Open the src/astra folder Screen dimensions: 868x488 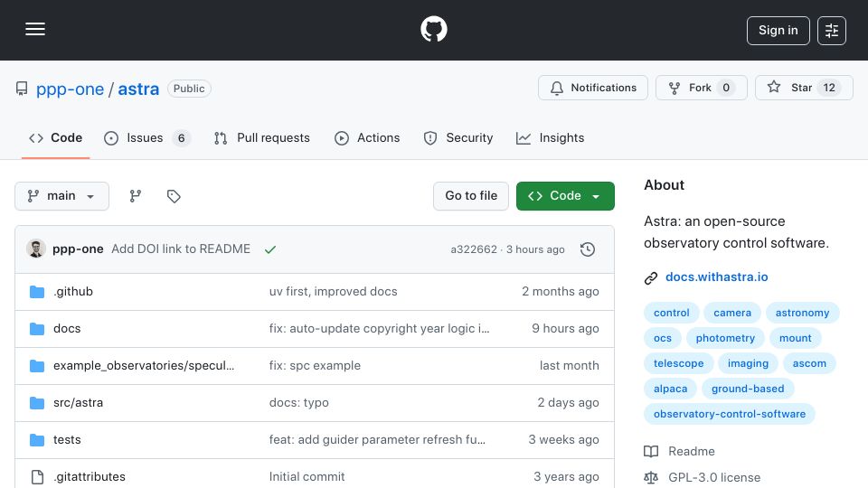pyautogui.click(x=78, y=403)
